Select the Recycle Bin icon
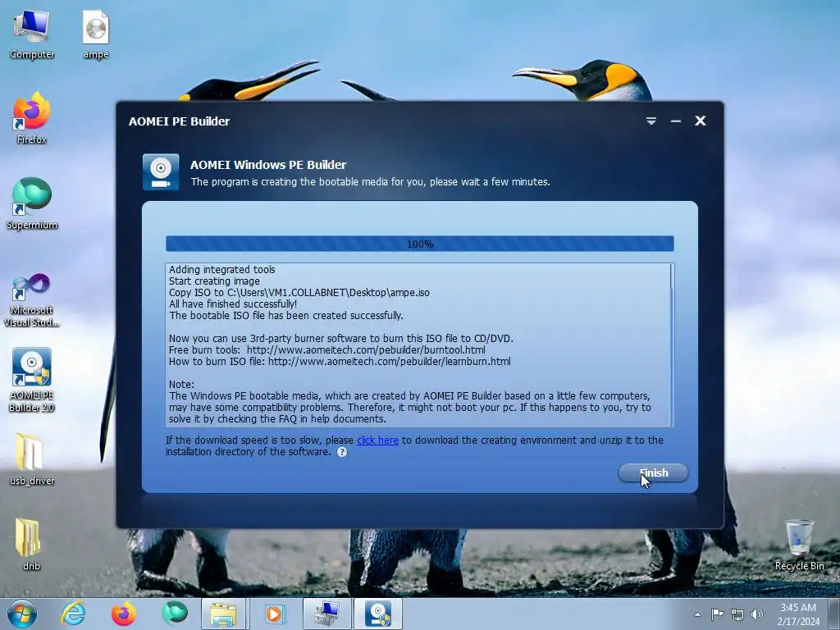Screen dimensions: 840x630 pos(799,545)
